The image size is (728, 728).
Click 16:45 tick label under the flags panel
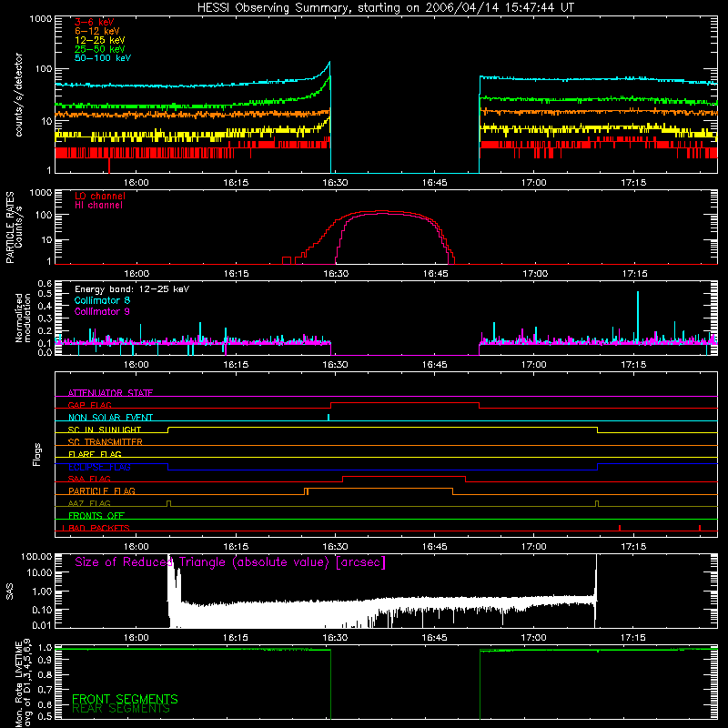pos(435,547)
